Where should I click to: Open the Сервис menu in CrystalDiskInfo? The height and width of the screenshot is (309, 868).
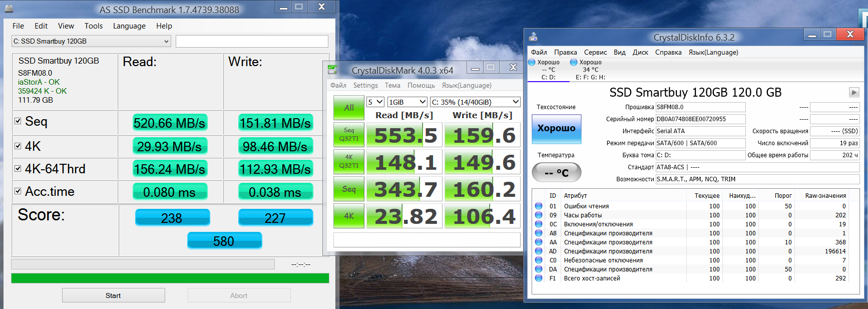(x=595, y=52)
